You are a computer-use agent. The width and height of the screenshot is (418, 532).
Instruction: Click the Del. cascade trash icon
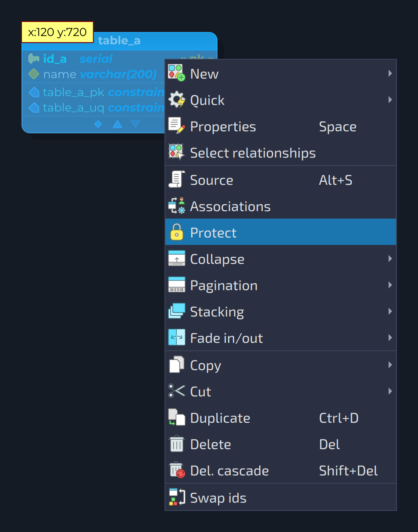click(x=177, y=470)
